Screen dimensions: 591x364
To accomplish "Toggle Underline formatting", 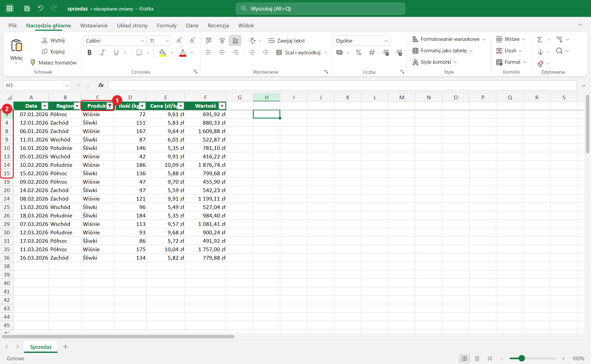I will 116,52.
